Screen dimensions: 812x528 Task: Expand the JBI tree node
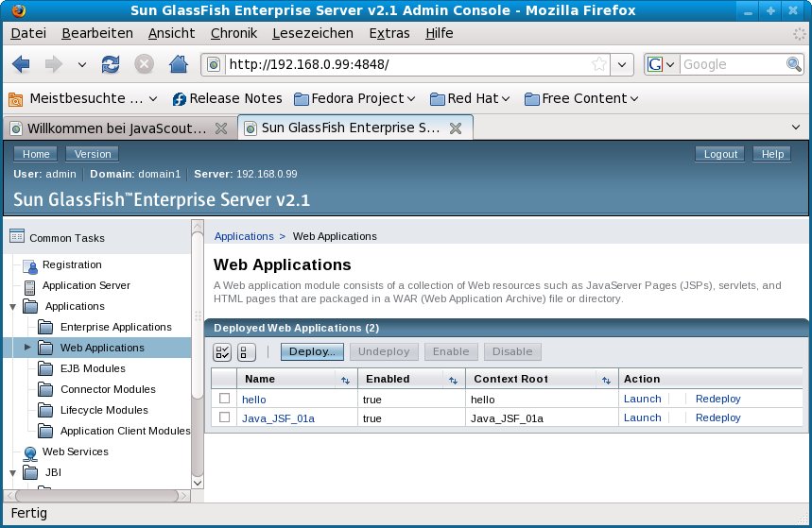point(12,473)
